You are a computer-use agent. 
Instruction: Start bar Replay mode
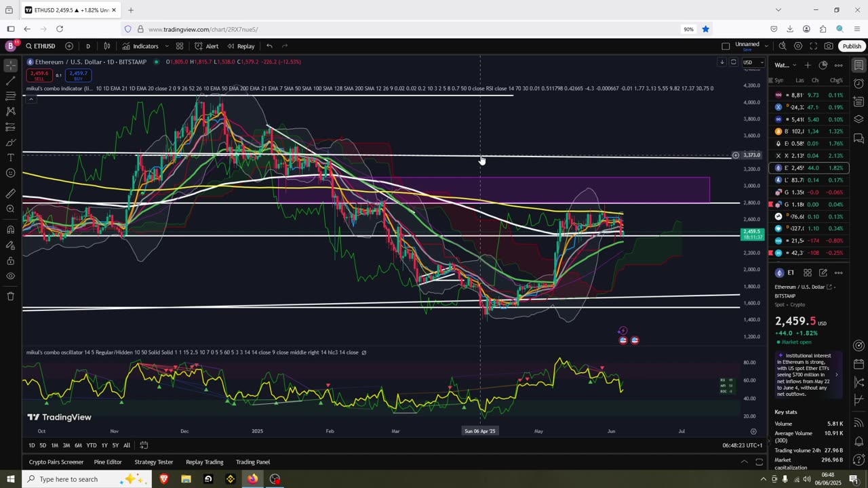[241, 46]
